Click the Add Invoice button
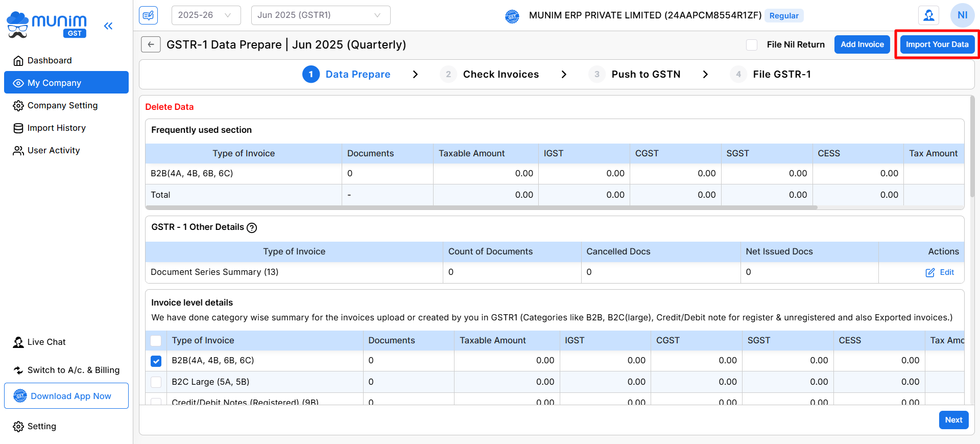This screenshot has width=980, height=444. coord(862,44)
